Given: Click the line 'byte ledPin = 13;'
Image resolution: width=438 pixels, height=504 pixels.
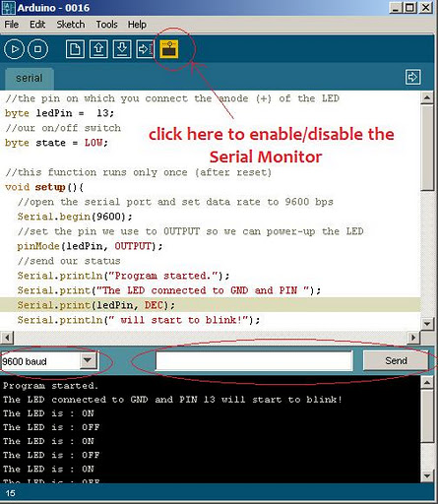Looking at the screenshot, I should (x=59, y=113).
